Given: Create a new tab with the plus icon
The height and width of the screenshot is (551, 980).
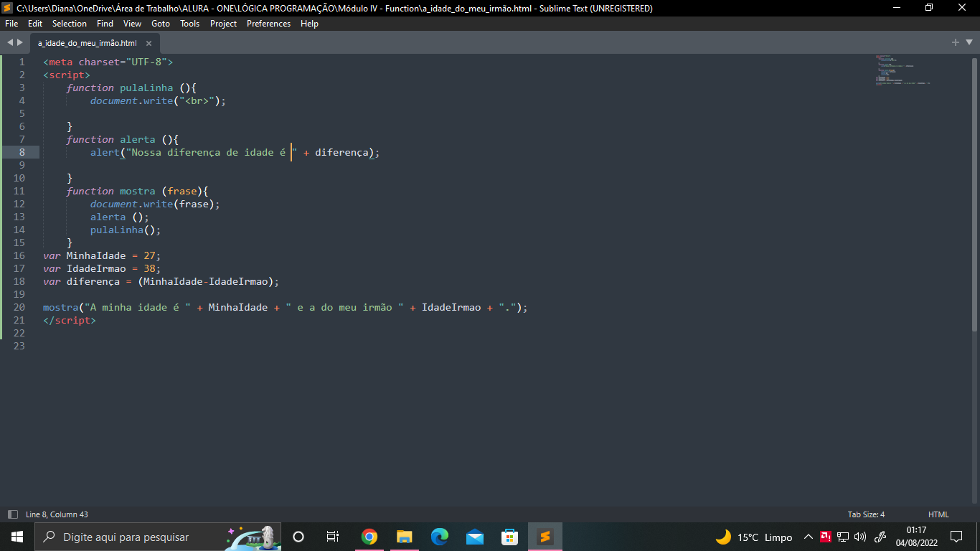Looking at the screenshot, I should tap(956, 42).
